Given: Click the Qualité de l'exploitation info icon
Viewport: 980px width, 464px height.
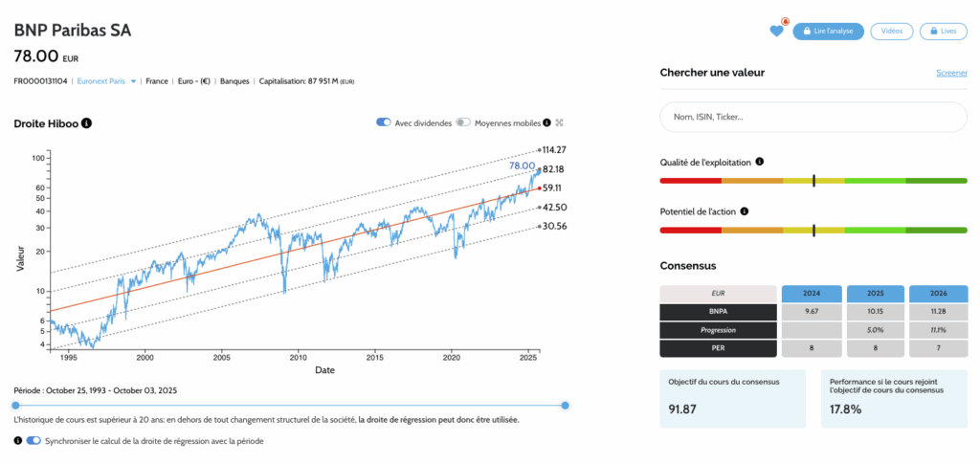Looking at the screenshot, I should (759, 162).
